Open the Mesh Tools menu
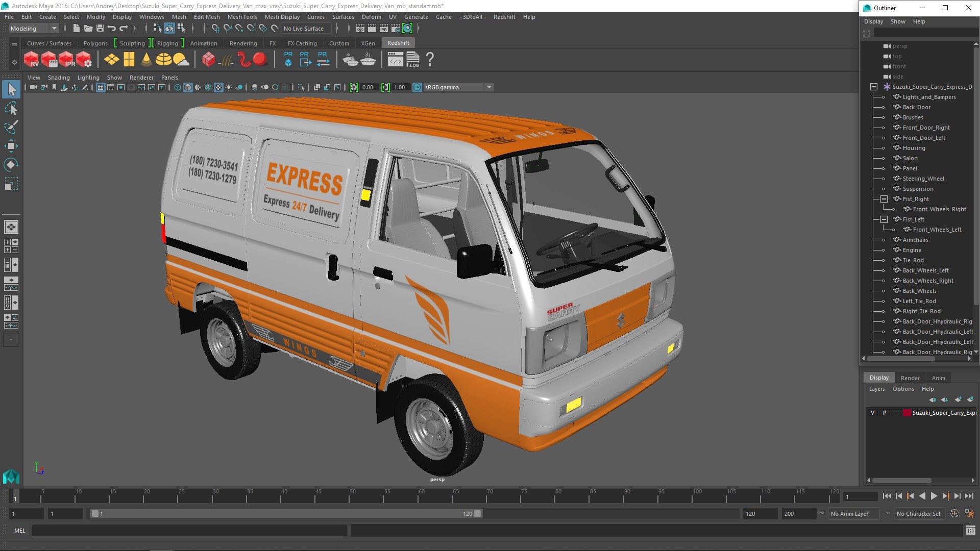Image resolution: width=980 pixels, height=551 pixels. pyautogui.click(x=242, y=17)
